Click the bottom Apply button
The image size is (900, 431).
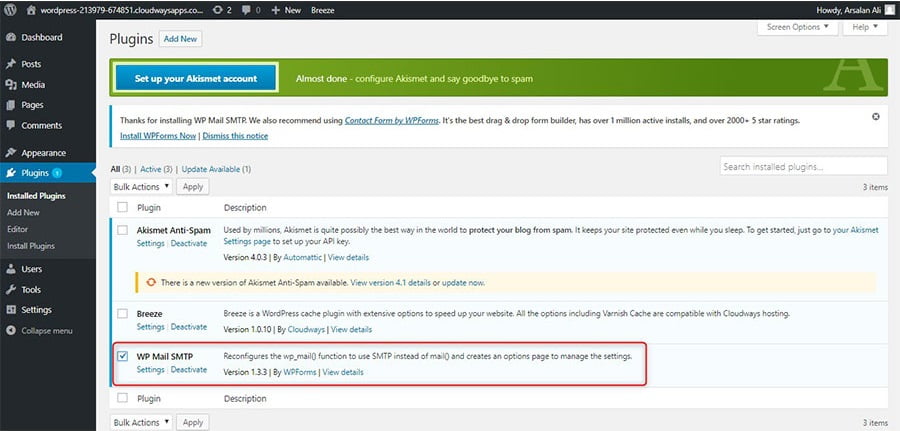tap(193, 422)
